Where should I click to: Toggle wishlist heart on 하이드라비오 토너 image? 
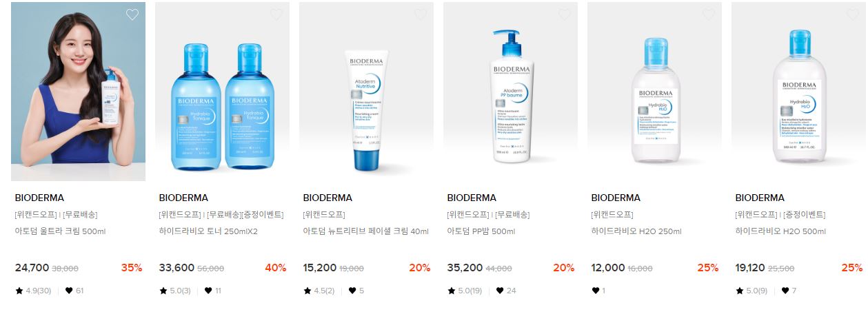pyautogui.click(x=276, y=14)
